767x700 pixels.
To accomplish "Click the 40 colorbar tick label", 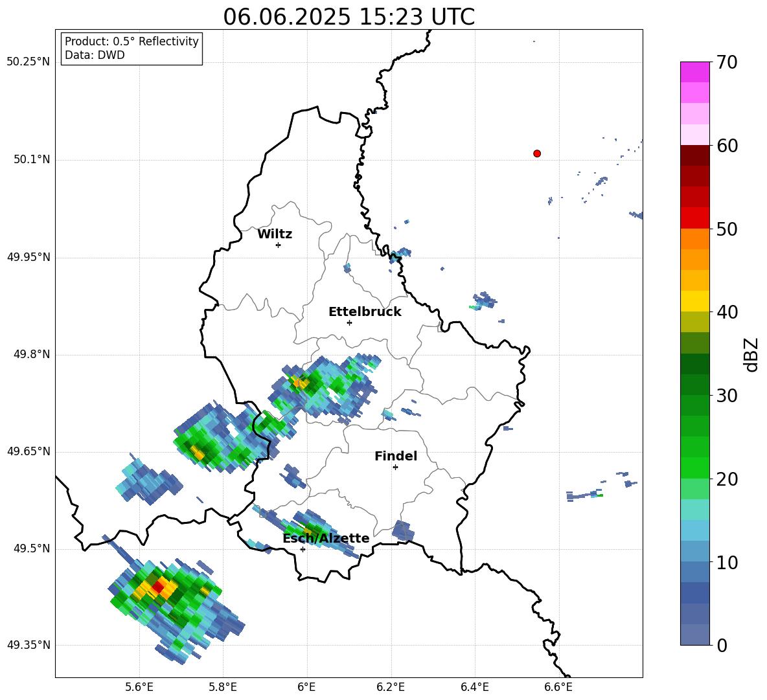I will tap(727, 312).
